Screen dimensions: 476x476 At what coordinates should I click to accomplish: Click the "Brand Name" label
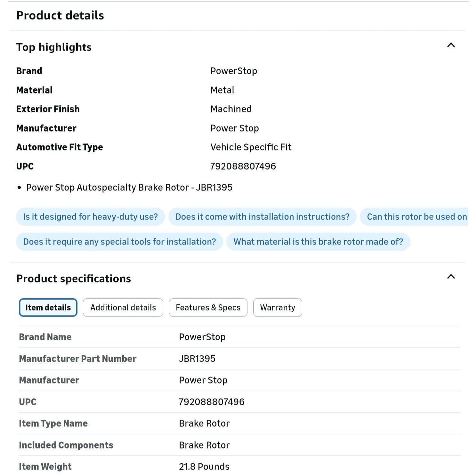pos(45,337)
